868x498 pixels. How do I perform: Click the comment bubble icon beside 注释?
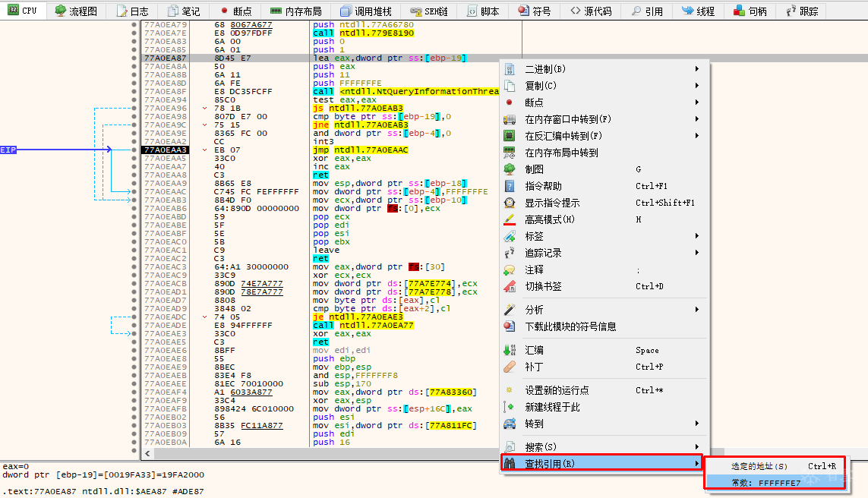[x=510, y=269]
